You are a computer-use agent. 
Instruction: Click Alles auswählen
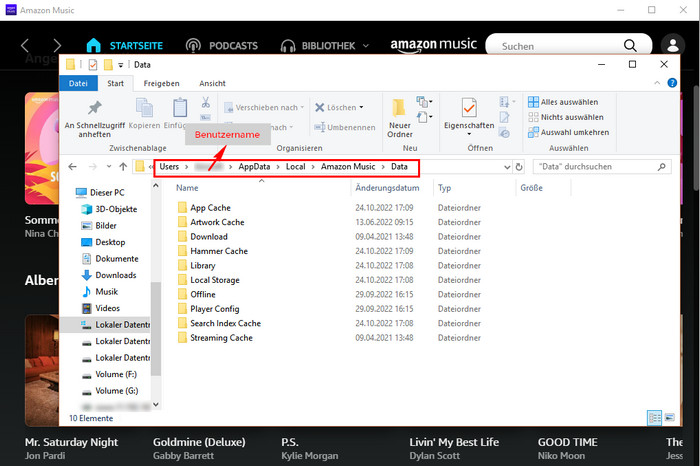point(563,102)
